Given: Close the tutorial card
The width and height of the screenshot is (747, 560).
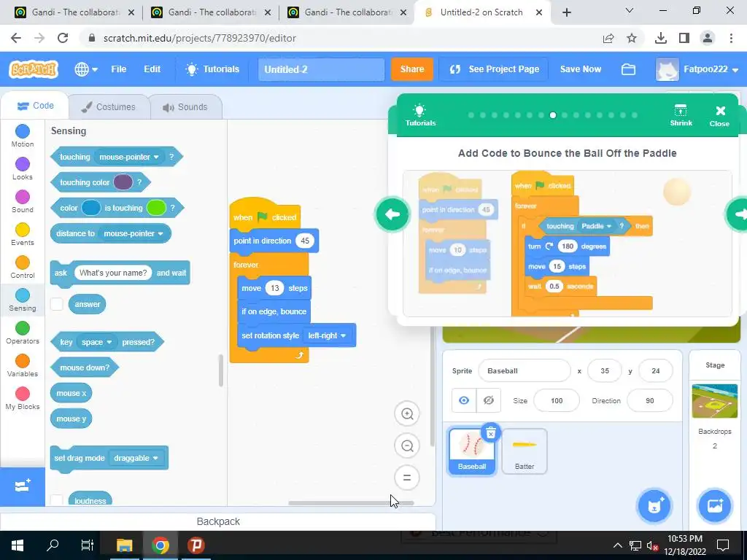Looking at the screenshot, I should (719, 116).
